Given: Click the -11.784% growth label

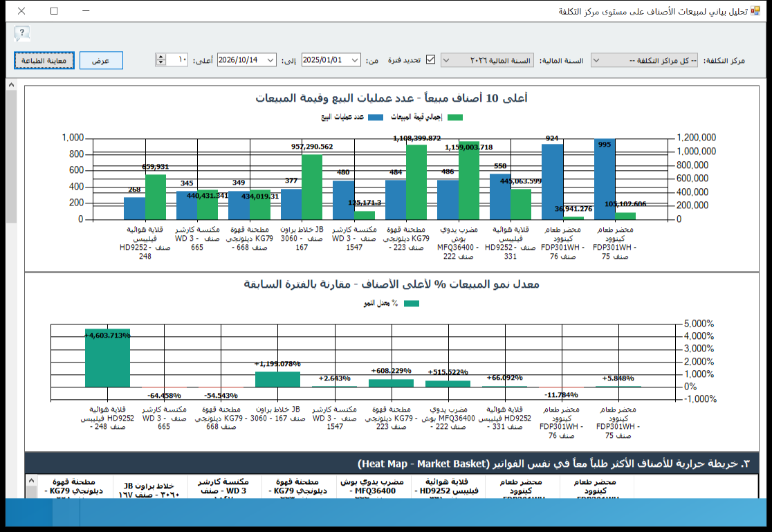Looking at the screenshot, I should click(x=561, y=394).
